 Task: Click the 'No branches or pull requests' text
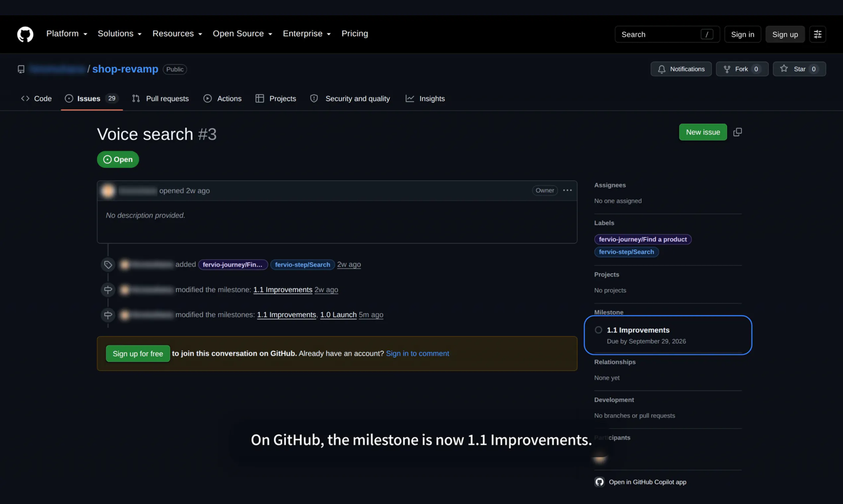tap(635, 416)
